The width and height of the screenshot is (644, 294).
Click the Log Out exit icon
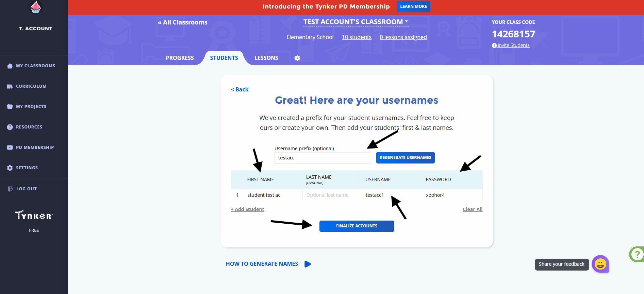click(x=10, y=189)
